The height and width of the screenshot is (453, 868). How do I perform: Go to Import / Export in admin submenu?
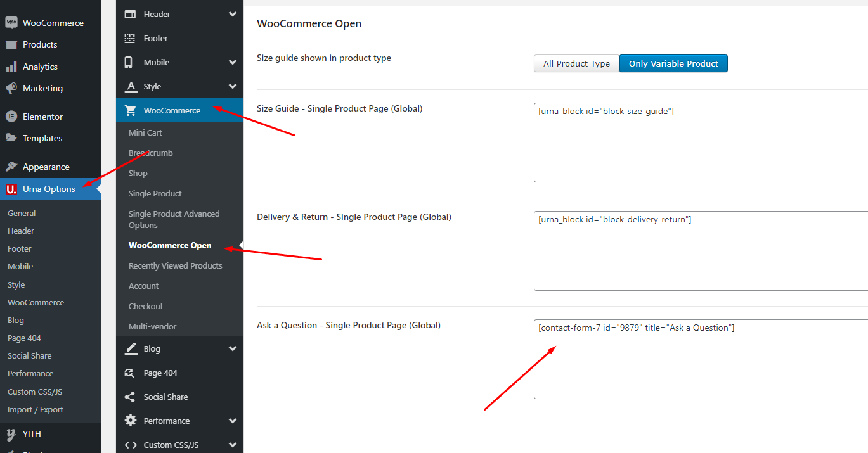(x=36, y=409)
